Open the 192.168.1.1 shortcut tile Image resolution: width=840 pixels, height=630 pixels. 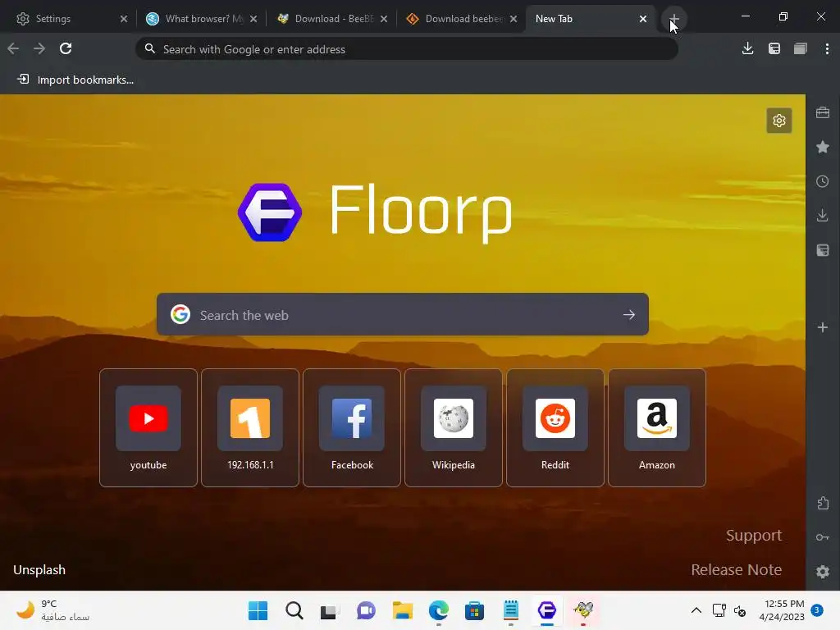coord(250,427)
